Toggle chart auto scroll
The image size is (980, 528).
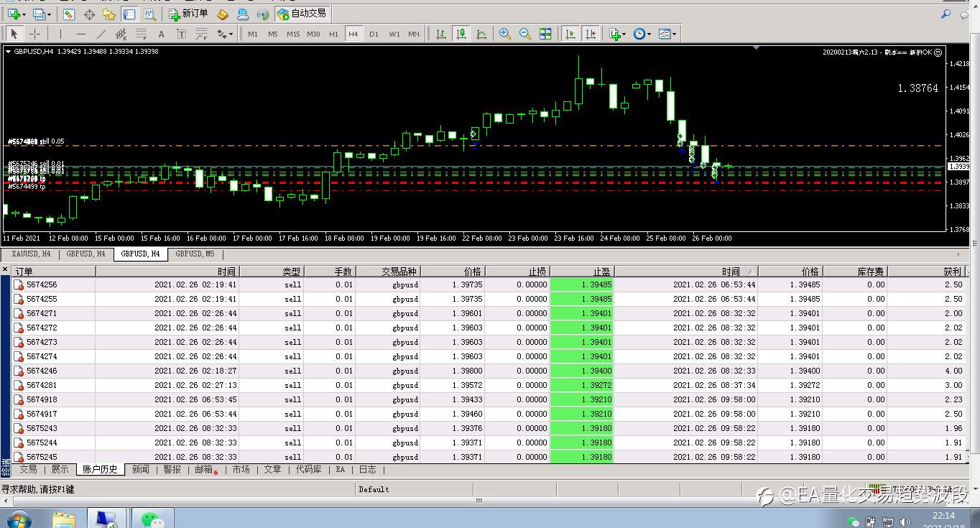(x=570, y=34)
